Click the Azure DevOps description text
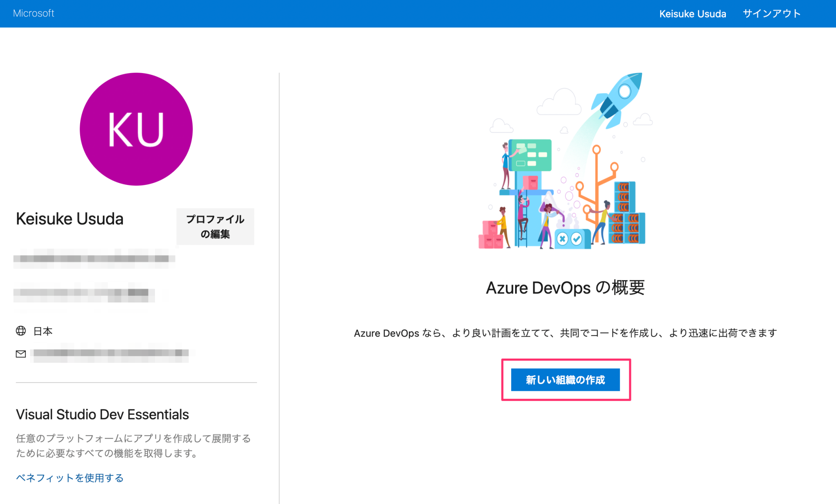This screenshot has width=836, height=504. (x=565, y=333)
